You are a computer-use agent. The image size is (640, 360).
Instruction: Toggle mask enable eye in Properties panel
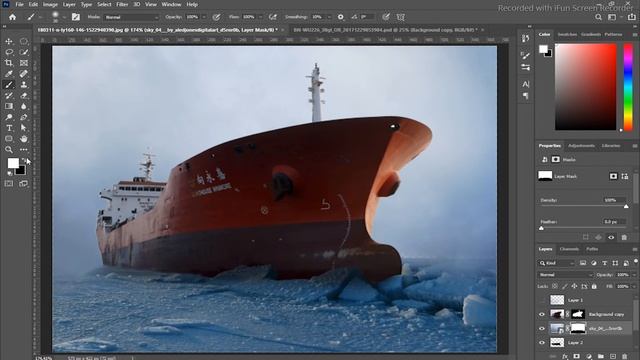(x=611, y=237)
